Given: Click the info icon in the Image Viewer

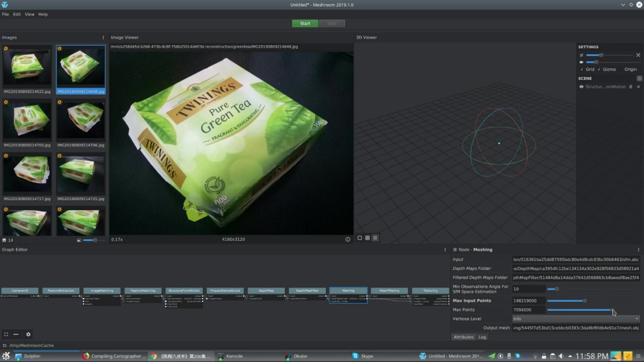Looking at the screenshot, I should point(348,239).
